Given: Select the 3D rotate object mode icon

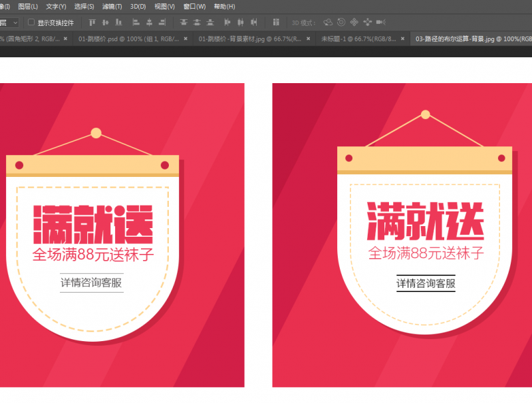Looking at the screenshot, I should point(328,23).
